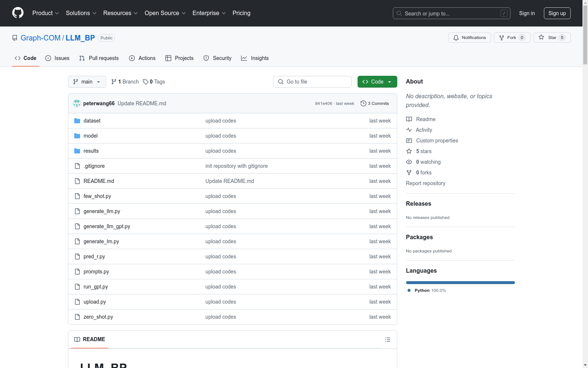Screen dimensions: 588x368
Task: Expand the Product menu
Action: 46,13
